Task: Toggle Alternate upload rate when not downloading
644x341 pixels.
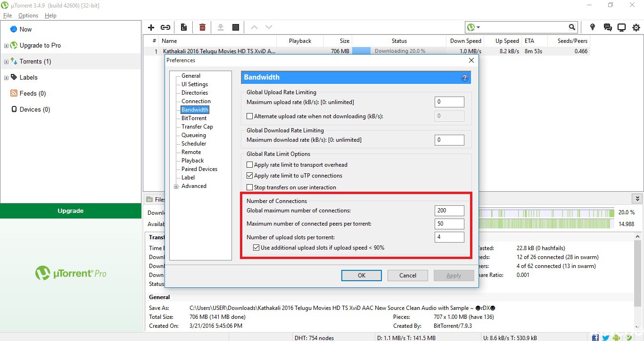Action: click(x=250, y=116)
